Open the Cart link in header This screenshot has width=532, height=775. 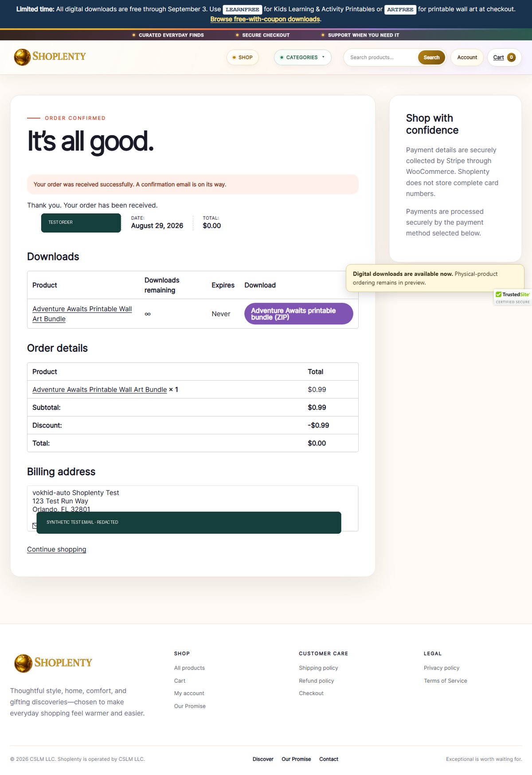[x=498, y=57]
